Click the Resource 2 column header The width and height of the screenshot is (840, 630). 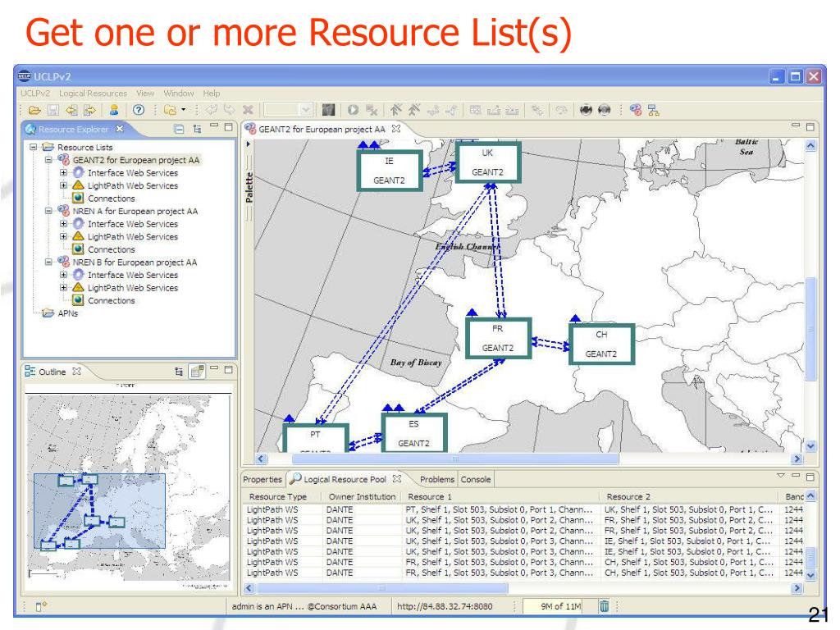click(x=689, y=496)
